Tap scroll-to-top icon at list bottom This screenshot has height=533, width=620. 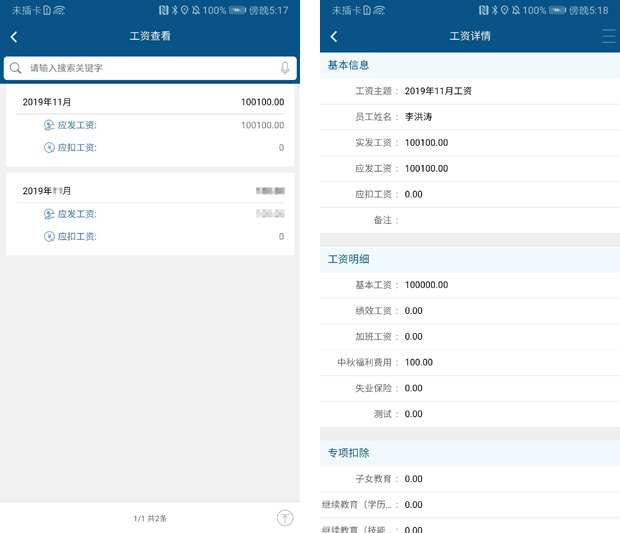point(285,517)
